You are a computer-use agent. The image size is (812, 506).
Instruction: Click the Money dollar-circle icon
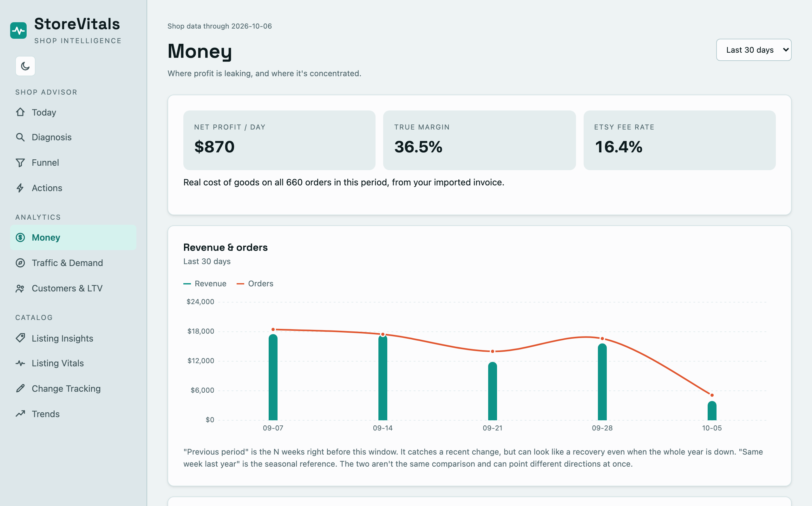tap(20, 237)
